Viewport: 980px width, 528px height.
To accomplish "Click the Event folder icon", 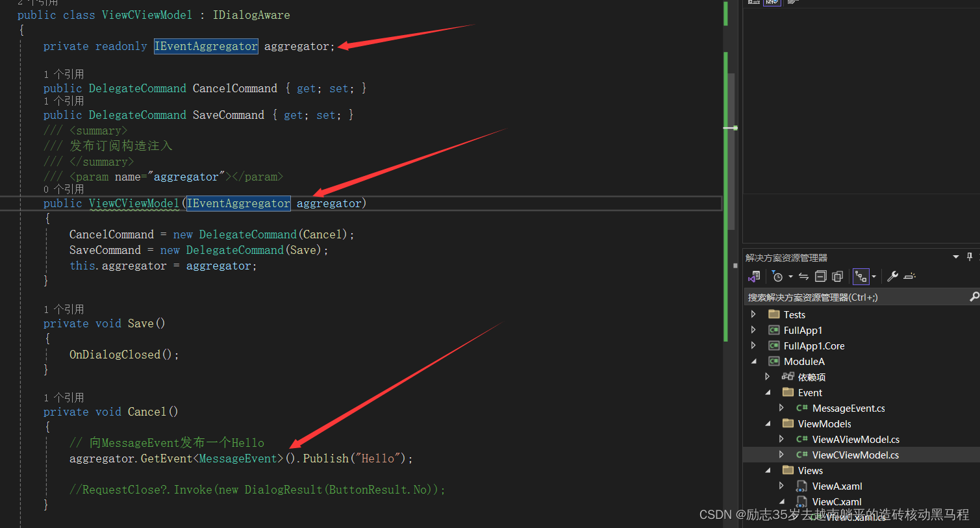I will (788, 392).
